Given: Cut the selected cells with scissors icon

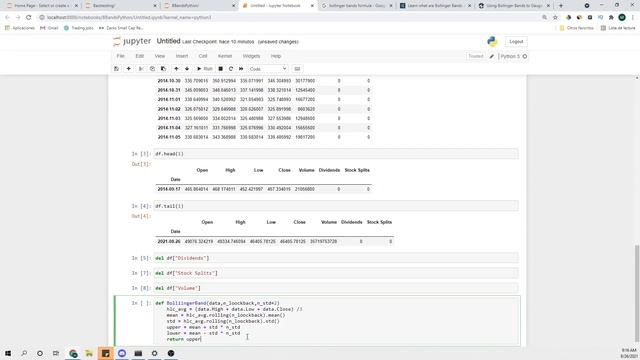Looking at the screenshot, I should [x=141, y=69].
